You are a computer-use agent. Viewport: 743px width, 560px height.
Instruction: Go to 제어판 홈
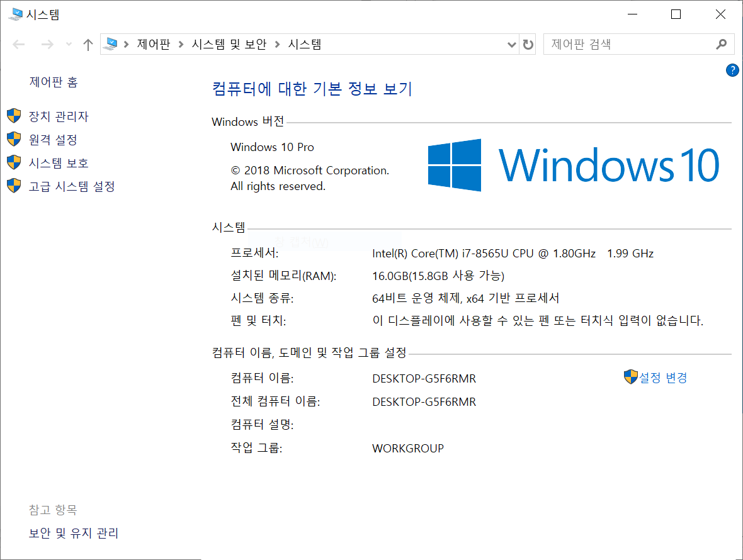(54, 82)
